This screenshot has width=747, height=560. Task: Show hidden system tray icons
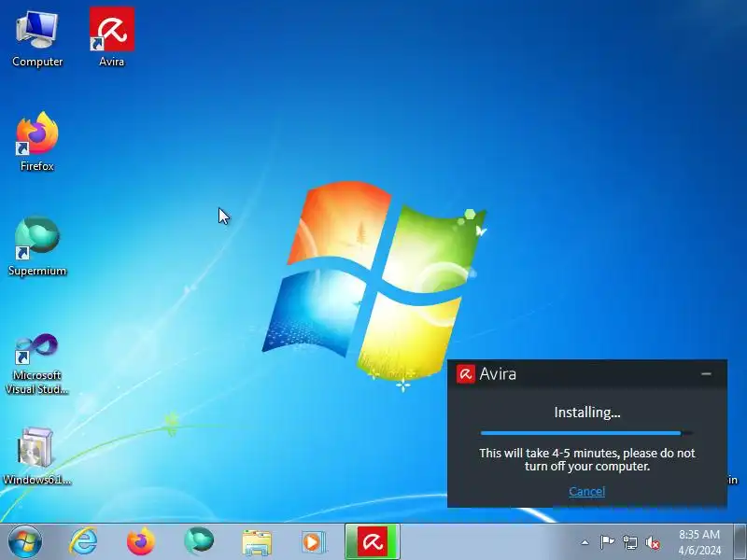click(x=585, y=542)
